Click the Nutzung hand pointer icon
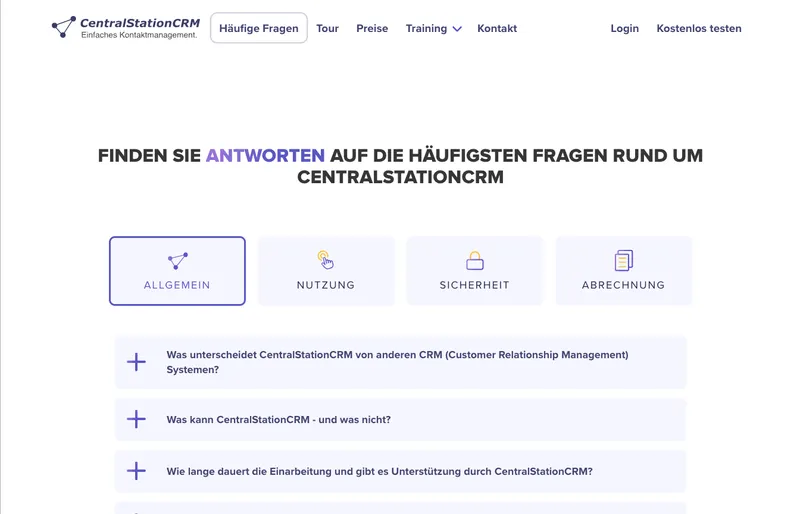The height and width of the screenshot is (514, 800). coord(326,260)
